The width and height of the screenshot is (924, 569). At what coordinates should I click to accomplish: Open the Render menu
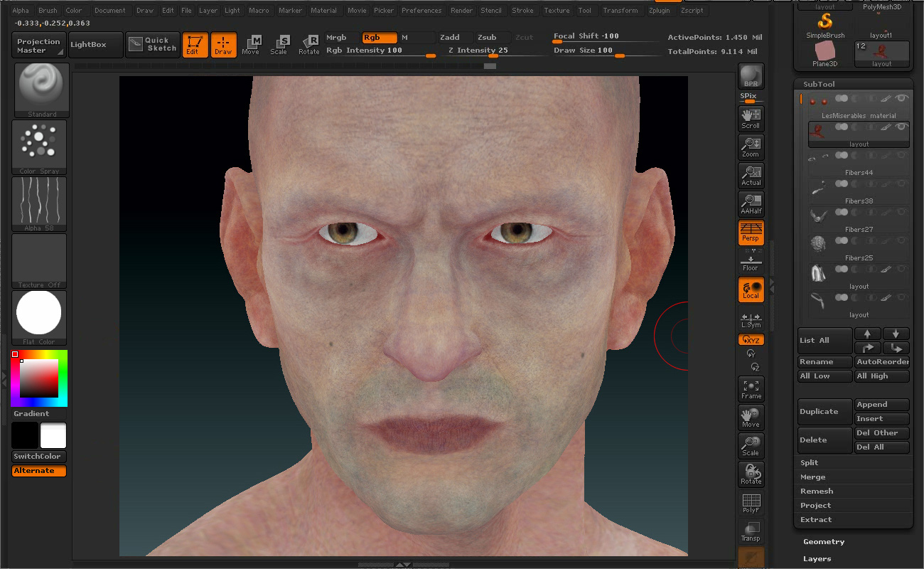coord(461,11)
